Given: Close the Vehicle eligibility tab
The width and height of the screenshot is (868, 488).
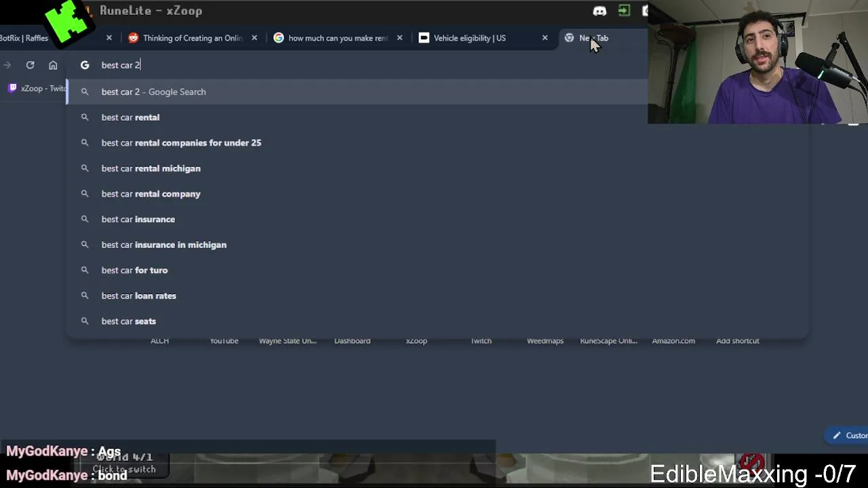Looking at the screenshot, I should point(545,38).
